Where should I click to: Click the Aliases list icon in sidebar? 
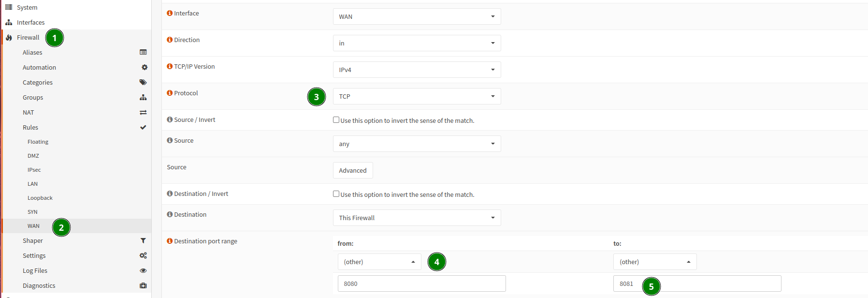pyautogui.click(x=143, y=52)
